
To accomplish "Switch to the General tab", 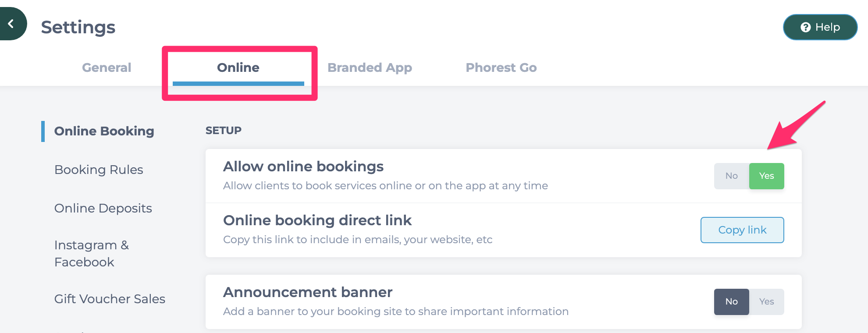I will 107,67.
